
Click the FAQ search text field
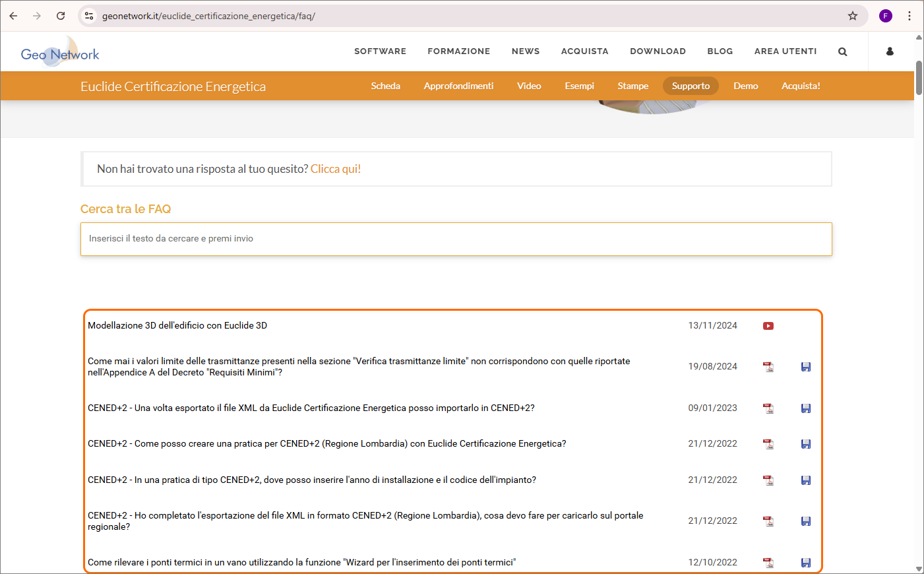pyautogui.click(x=456, y=239)
